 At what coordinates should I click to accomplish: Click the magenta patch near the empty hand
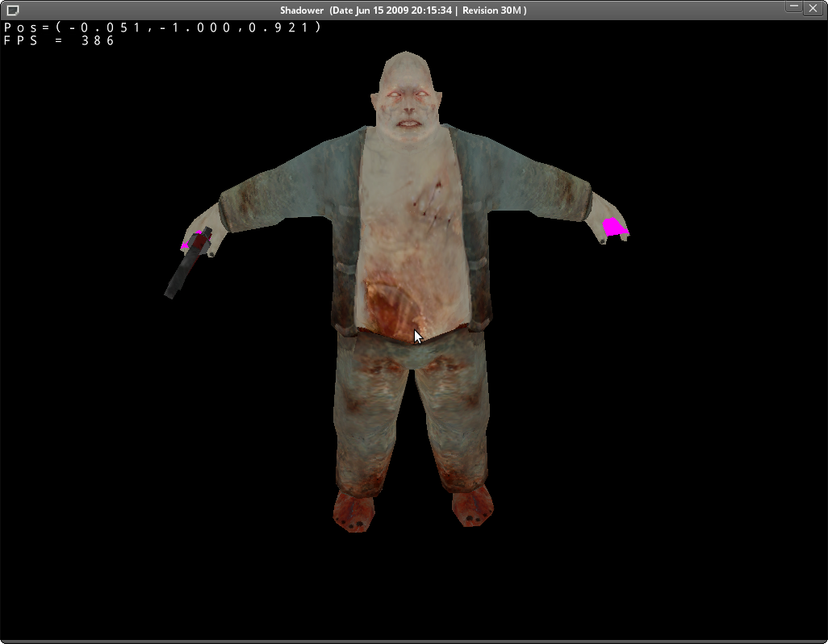(615, 227)
